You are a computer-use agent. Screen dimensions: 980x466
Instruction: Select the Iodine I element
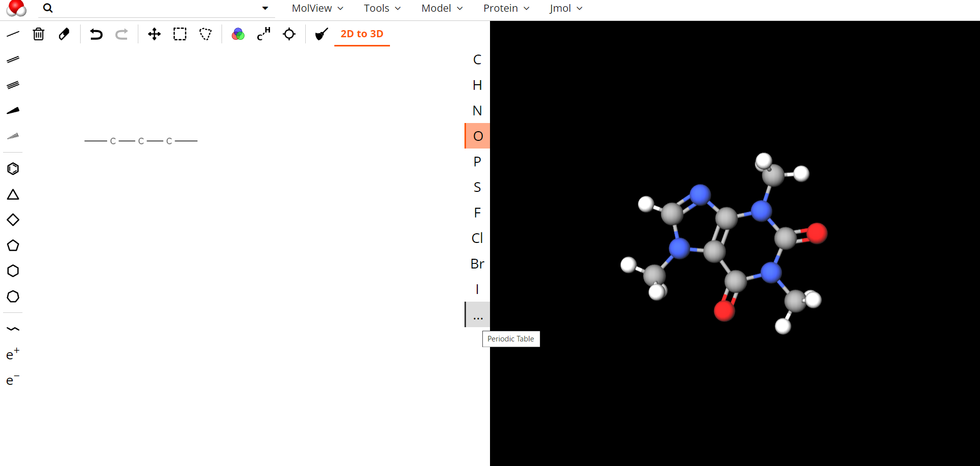477,289
